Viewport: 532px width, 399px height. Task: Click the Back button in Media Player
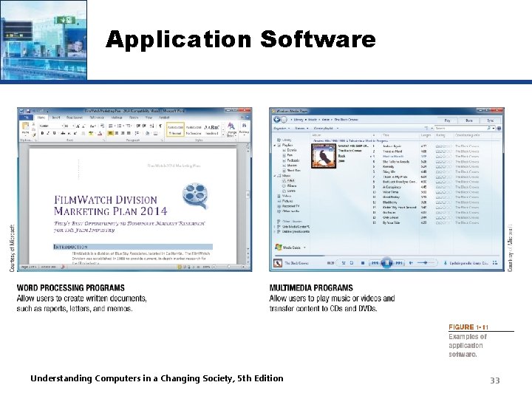pos(277,120)
